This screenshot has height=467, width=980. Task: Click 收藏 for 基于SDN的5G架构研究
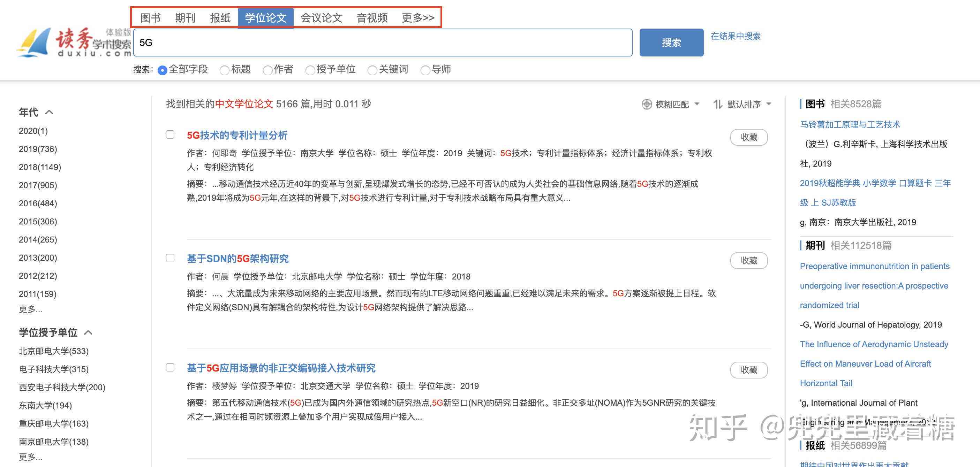pyautogui.click(x=749, y=260)
